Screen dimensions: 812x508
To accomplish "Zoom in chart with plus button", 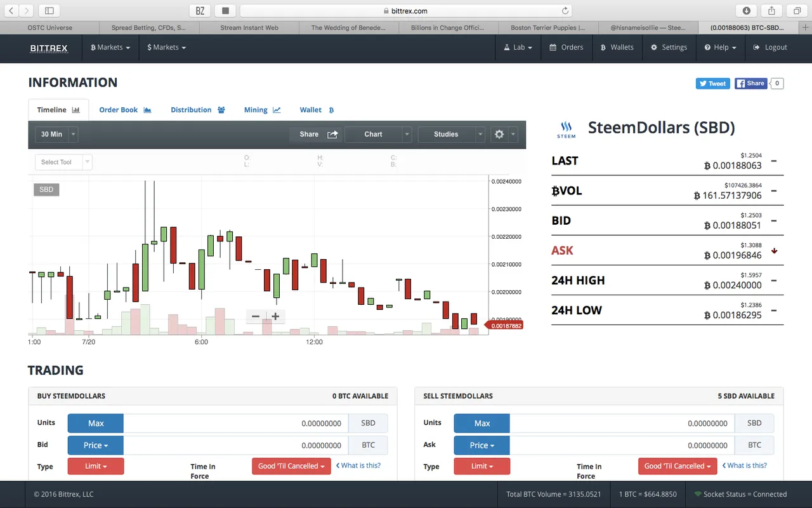I will 275,316.
